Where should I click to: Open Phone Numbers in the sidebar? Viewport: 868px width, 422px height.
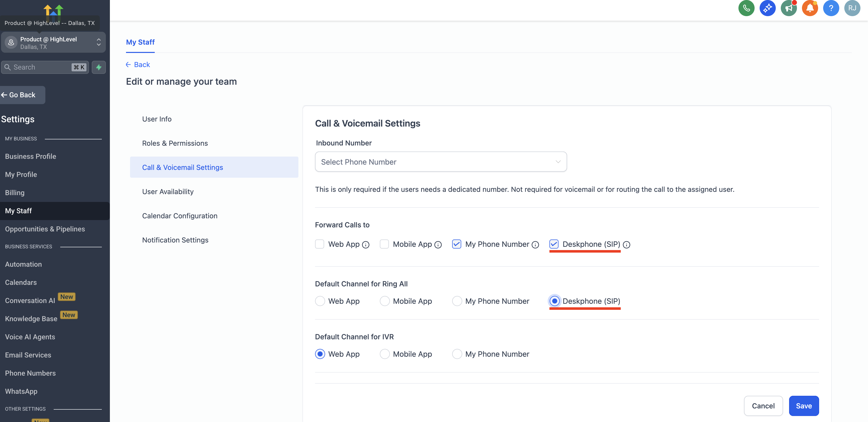pos(30,373)
